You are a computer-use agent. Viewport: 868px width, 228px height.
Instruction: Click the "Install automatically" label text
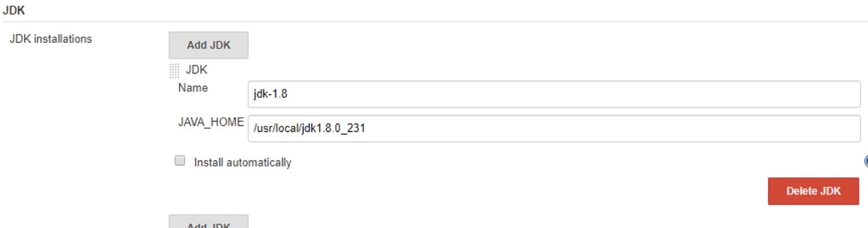coord(242,162)
